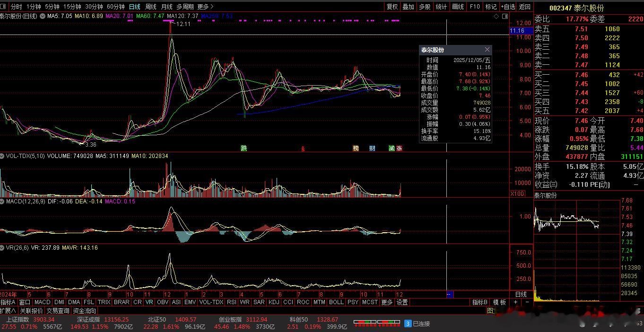Click the +自选 add to watchlist button

click(507, 7)
